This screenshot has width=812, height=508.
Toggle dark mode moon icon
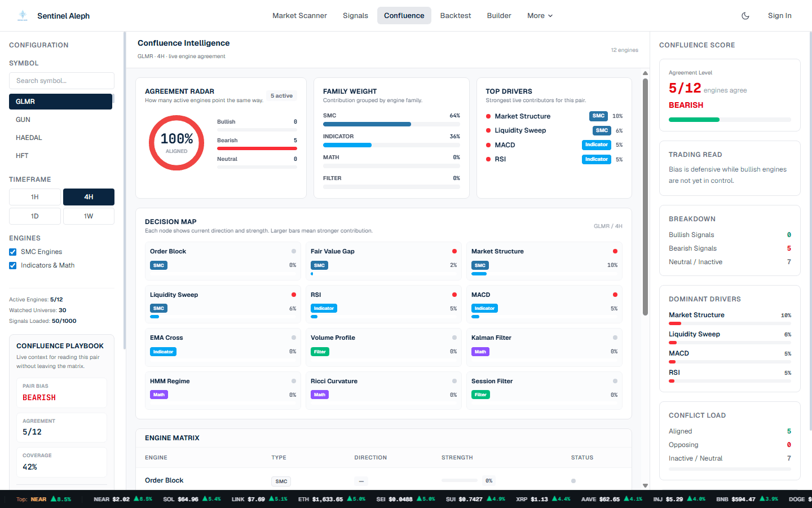[x=745, y=16]
